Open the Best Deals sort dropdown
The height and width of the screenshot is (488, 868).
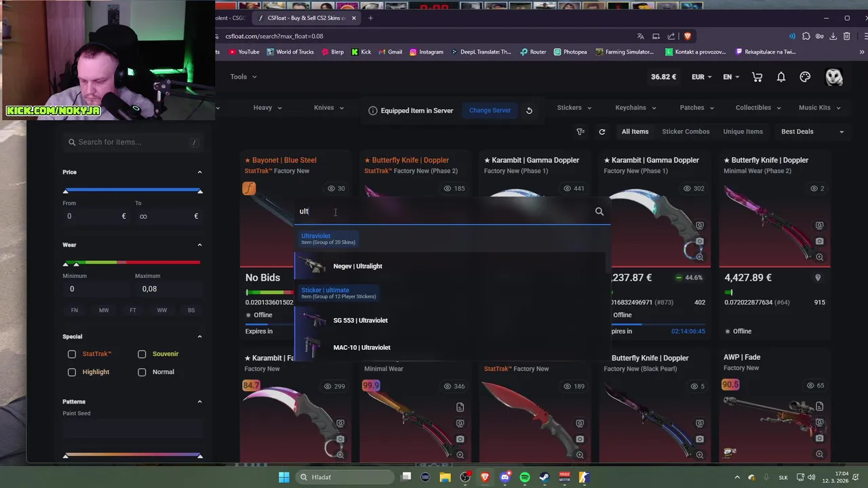tap(812, 131)
